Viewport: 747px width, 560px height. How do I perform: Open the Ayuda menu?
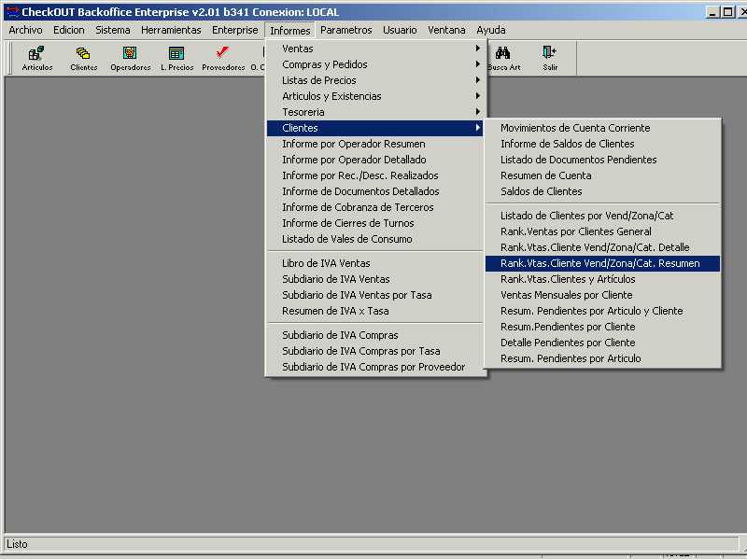(491, 30)
